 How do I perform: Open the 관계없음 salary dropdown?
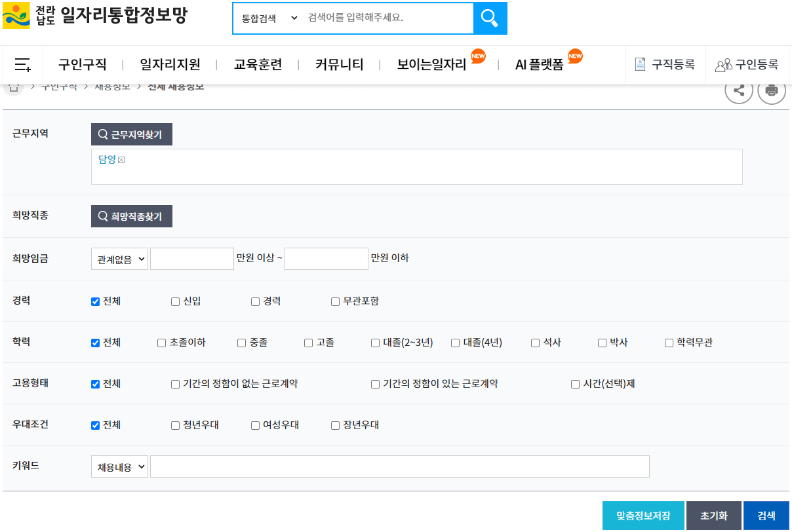point(119,258)
